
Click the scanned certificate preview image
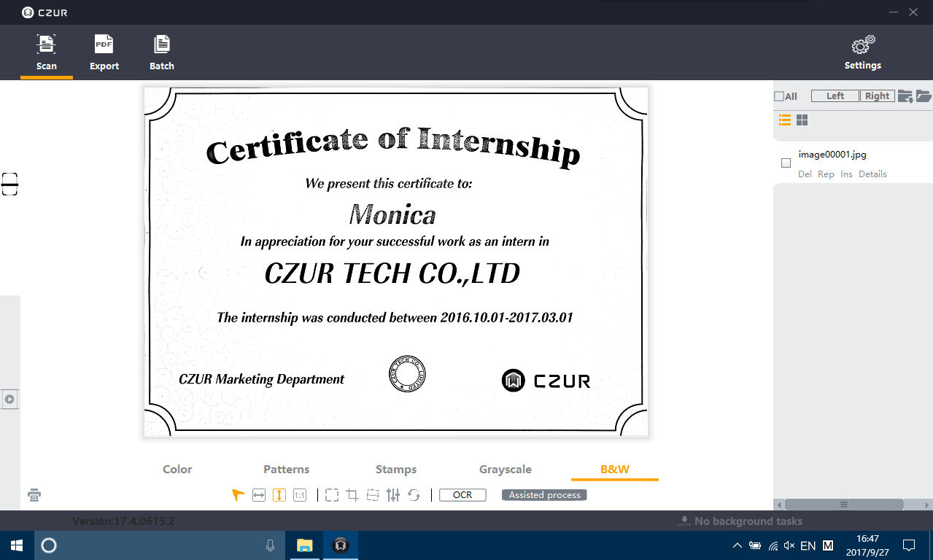(396, 262)
